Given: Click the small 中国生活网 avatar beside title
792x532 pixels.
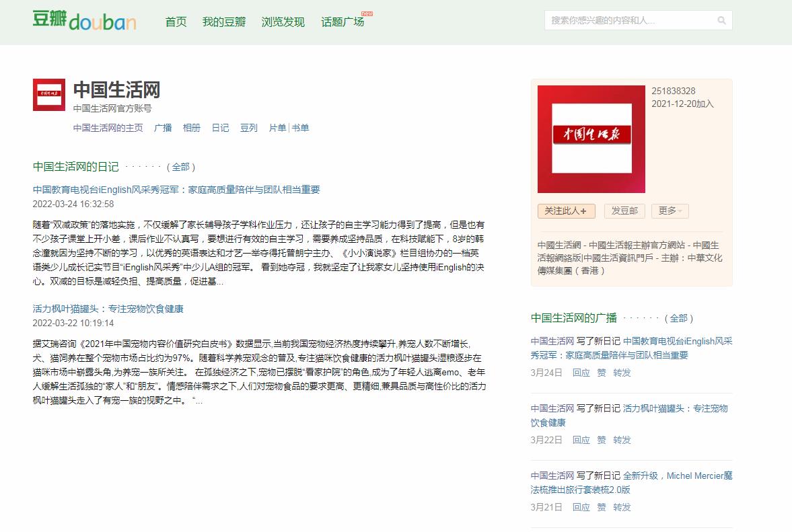Looking at the screenshot, I should [x=49, y=95].
